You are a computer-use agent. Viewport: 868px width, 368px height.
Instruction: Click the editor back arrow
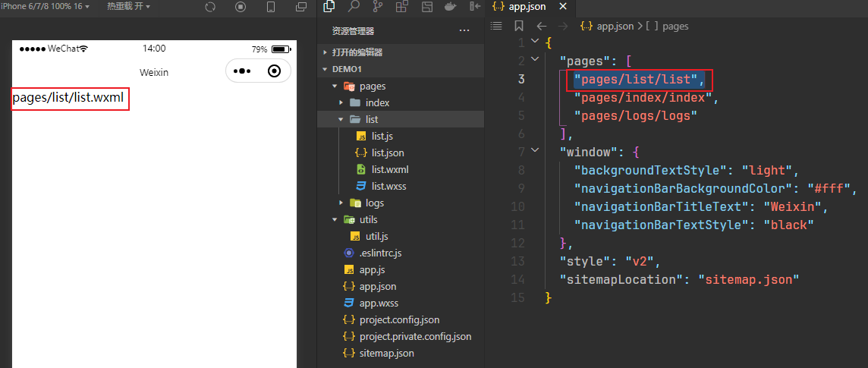coord(542,26)
